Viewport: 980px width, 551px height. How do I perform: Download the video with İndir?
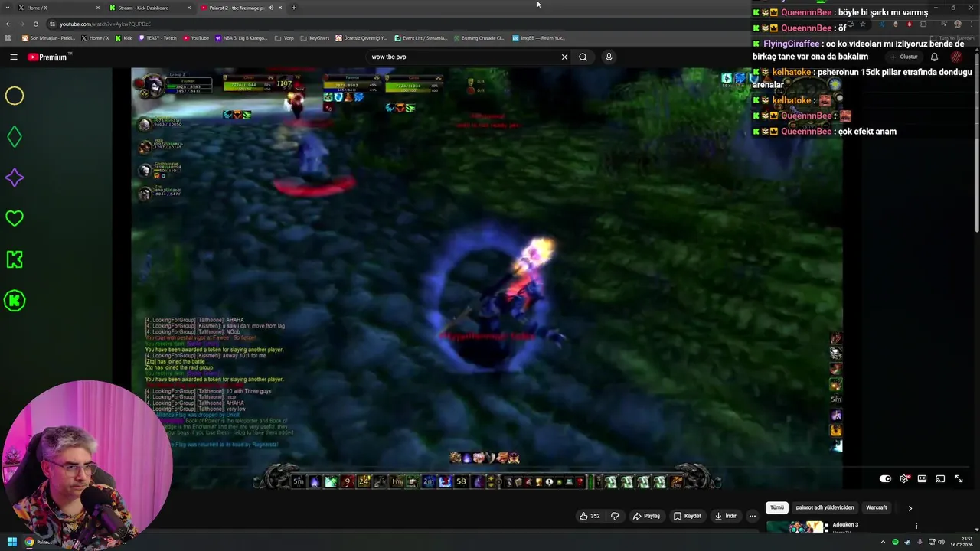point(725,516)
